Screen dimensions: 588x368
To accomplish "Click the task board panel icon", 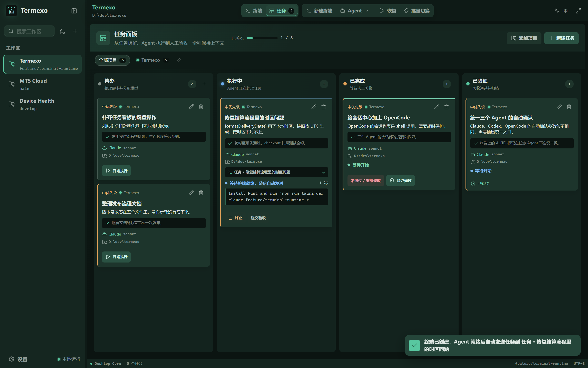I will pos(103,38).
